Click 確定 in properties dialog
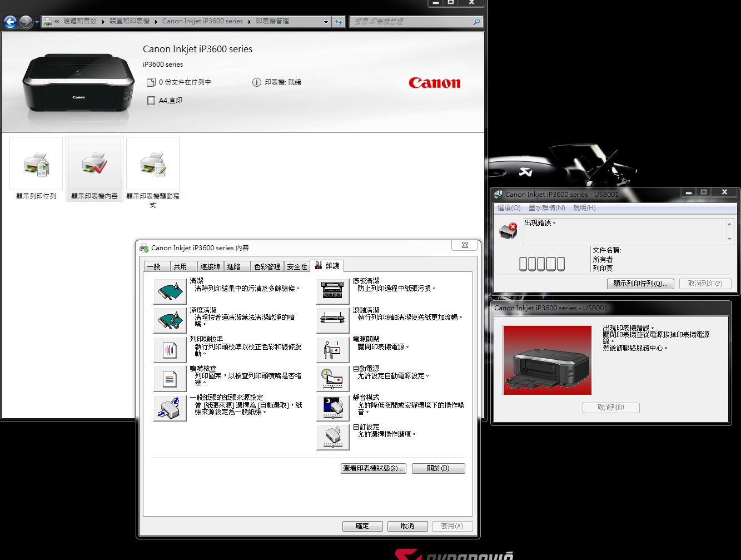This screenshot has height=560, width=741. point(362,526)
